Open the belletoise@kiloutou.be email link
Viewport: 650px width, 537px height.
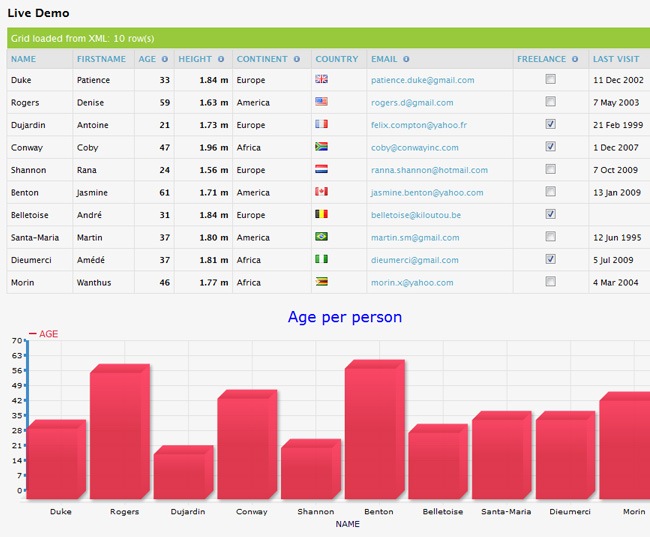pyautogui.click(x=416, y=215)
